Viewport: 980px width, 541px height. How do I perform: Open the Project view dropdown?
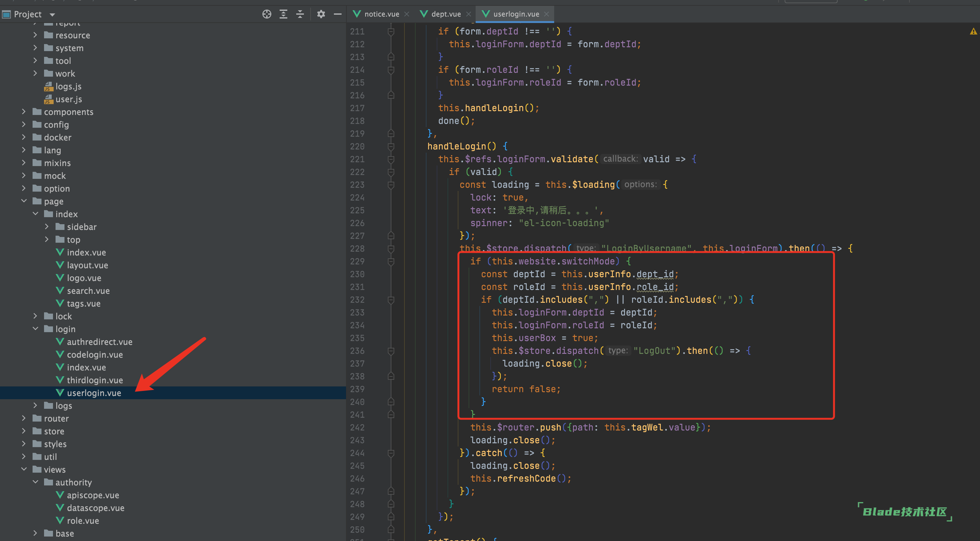52,14
